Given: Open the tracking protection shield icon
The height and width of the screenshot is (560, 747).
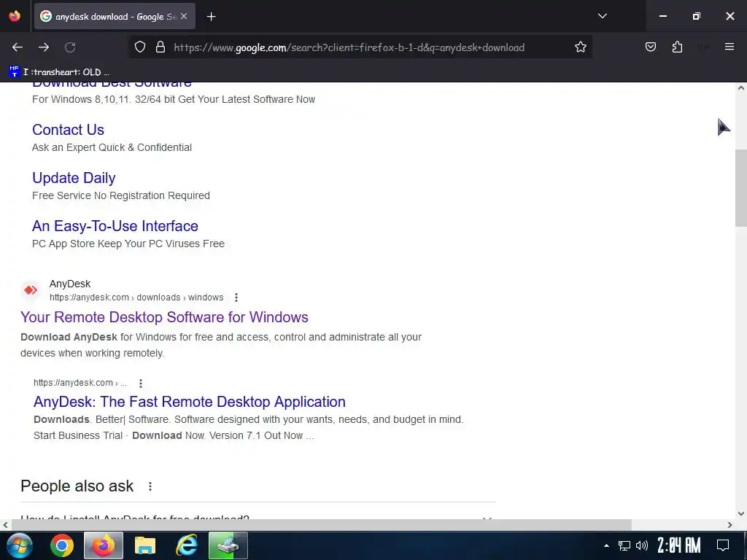Looking at the screenshot, I should pyautogui.click(x=139, y=47).
